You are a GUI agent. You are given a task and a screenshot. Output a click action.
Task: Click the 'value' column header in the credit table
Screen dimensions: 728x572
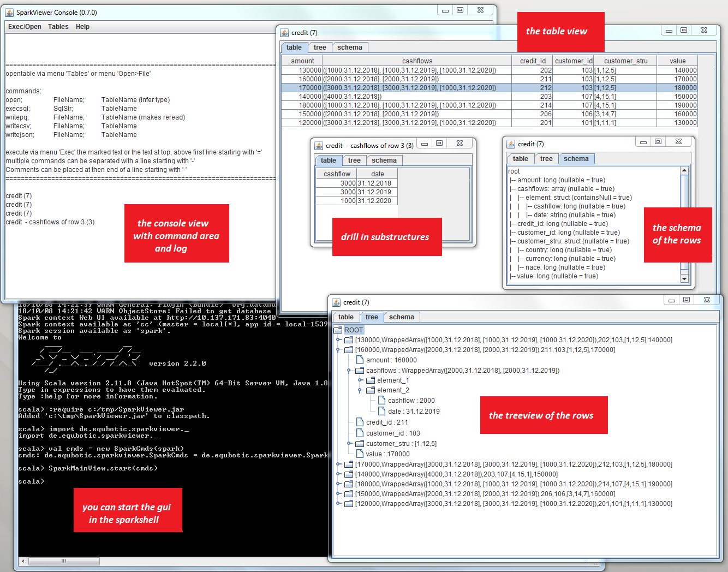point(678,61)
